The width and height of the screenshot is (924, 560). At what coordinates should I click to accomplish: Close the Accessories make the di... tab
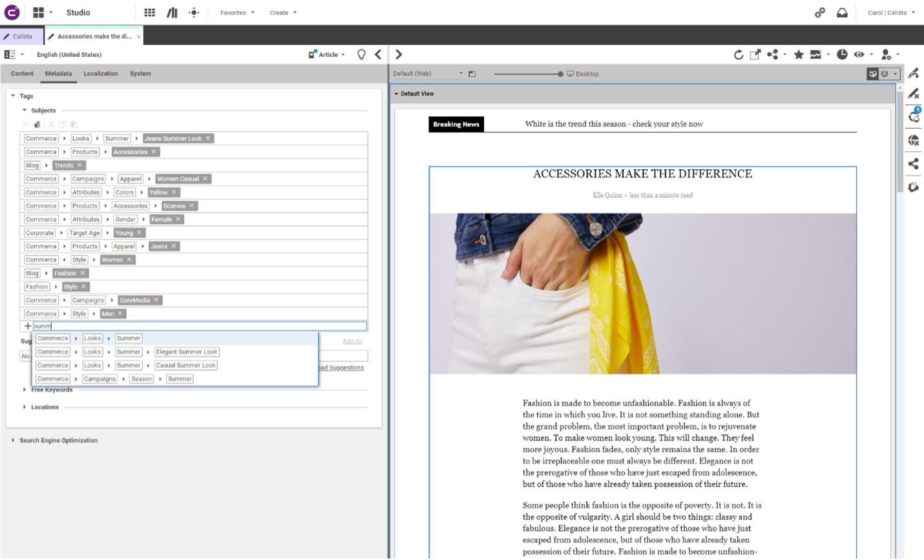point(138,36)
